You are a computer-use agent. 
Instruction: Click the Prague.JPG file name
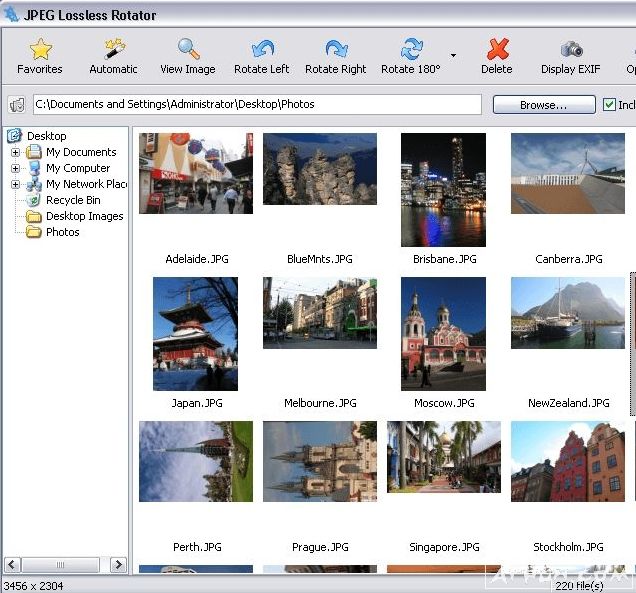[x=320, y=547]
